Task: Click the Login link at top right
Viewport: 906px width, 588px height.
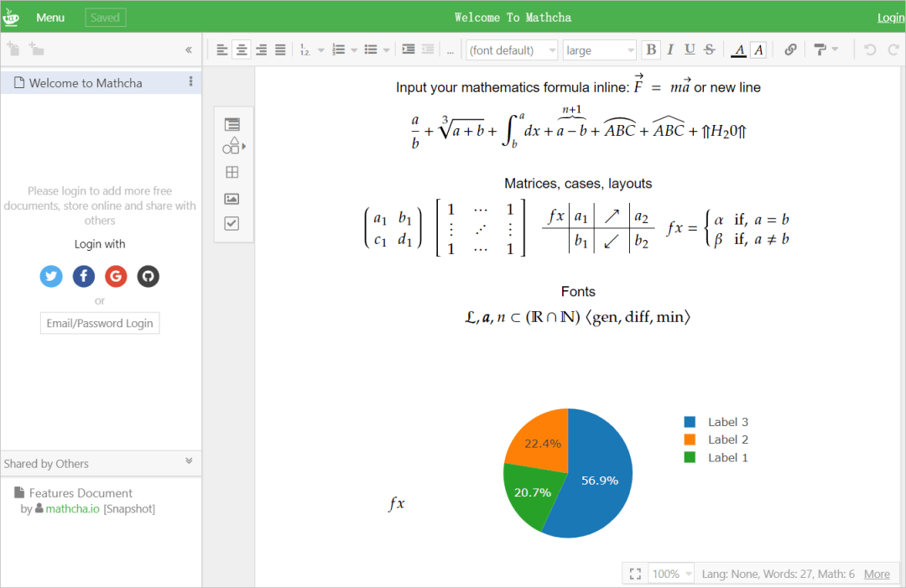Action: [x=890, y=18]
